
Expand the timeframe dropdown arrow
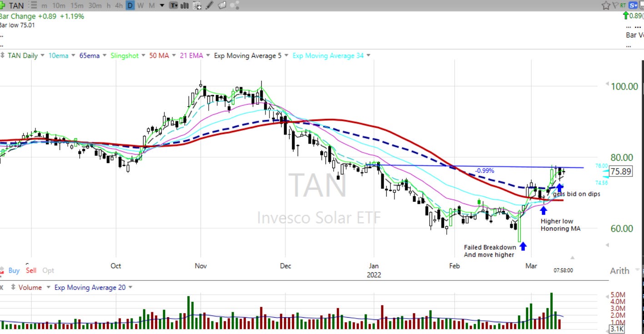tap(162, 6)
